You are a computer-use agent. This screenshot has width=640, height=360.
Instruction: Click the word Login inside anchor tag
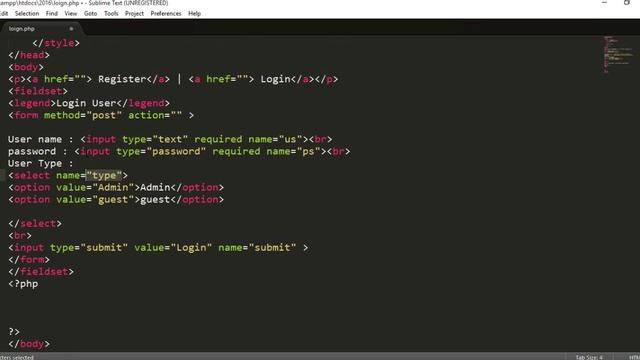276,79
